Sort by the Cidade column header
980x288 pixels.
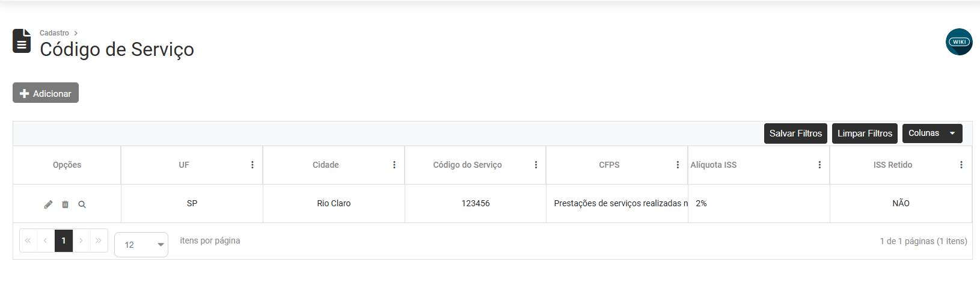tap(325, 165)
